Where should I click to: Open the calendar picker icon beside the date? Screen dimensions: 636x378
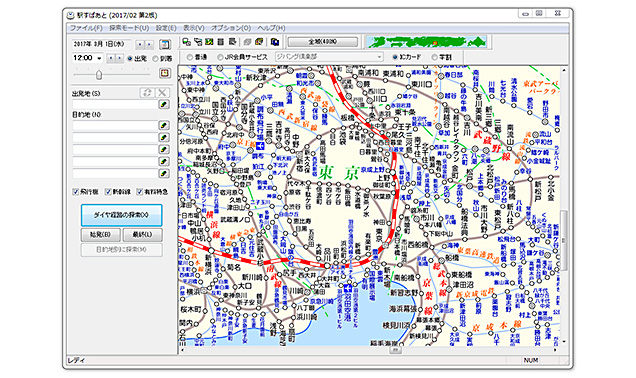(x=164, y=44)
